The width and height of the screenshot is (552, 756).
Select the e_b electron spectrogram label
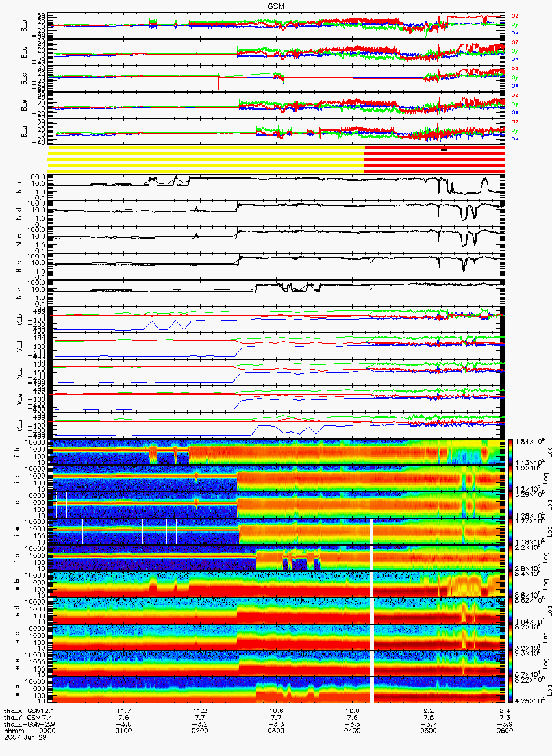click(x=16, y=585)
